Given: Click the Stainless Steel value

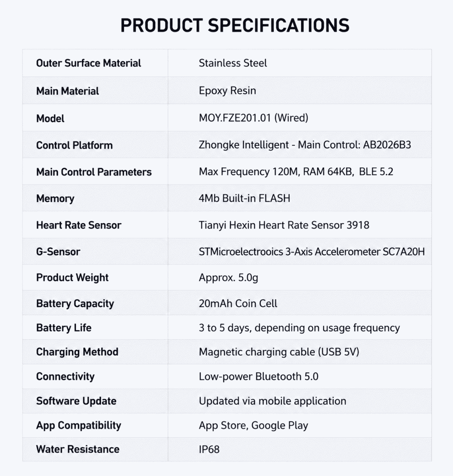Looking at the screenshot, I should [233, 63].
